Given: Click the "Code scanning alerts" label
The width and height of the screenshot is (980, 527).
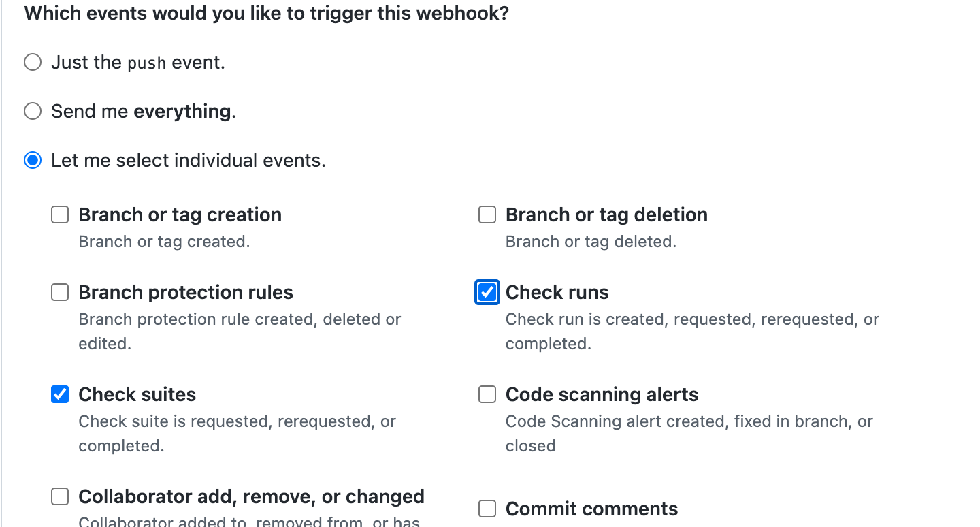Looking at the screenshot, I should 602,394.
